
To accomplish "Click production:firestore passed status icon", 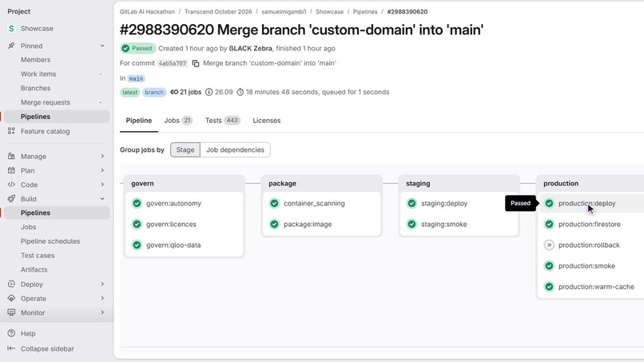I will (549, 224).
